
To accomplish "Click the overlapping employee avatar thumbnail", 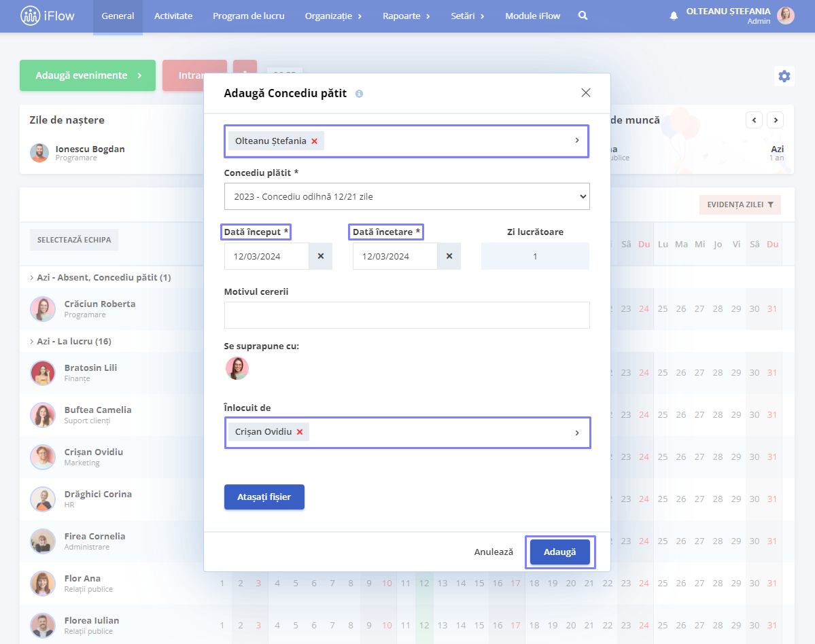I will point(237,368).
